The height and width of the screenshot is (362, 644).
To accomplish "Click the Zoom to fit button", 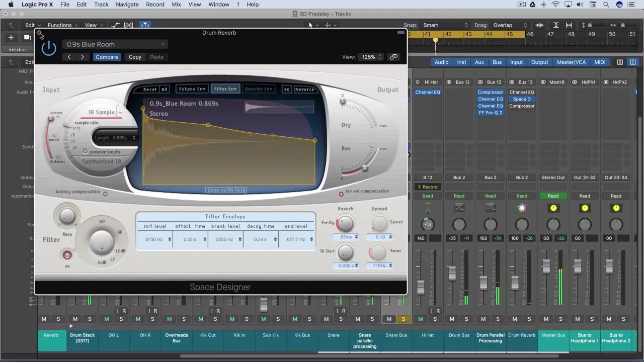I will pyautogui.click(x=220, y=190).
